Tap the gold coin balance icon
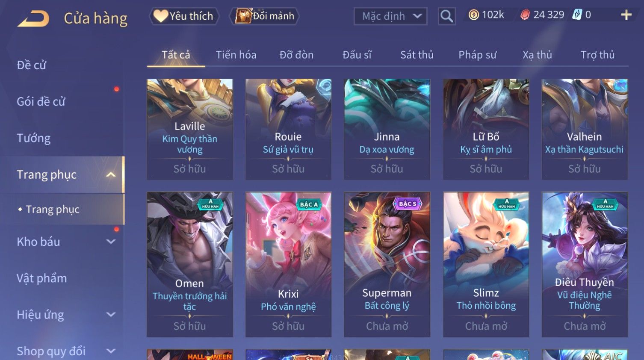This screenshot has width=644, height=360. coord(473,15)
